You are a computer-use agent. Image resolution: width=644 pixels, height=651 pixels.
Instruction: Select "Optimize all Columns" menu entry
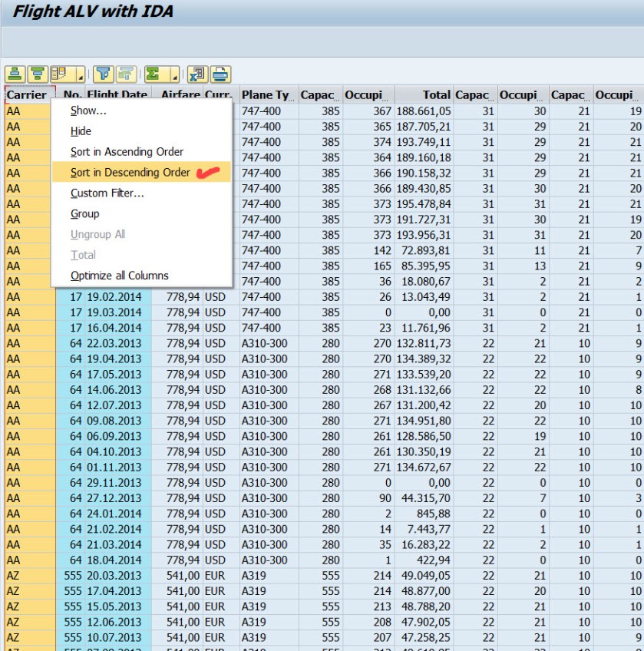[119, 276]
